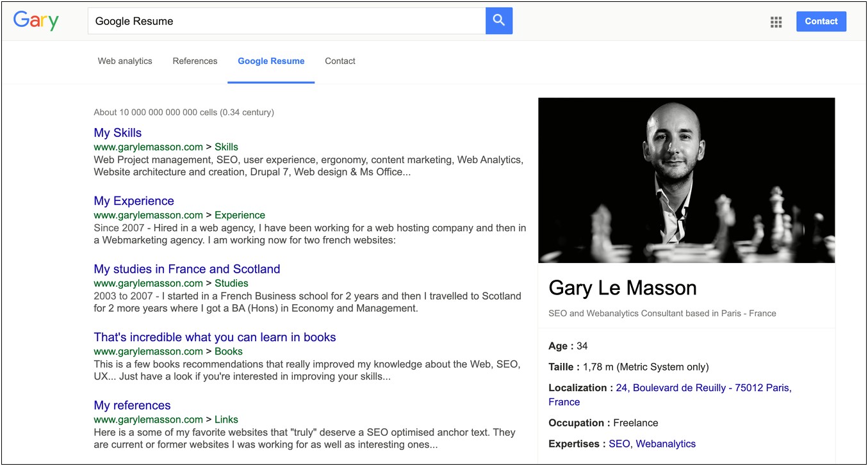Click the Gary logo
Screen dimensions: 868x466
point(36,20)
